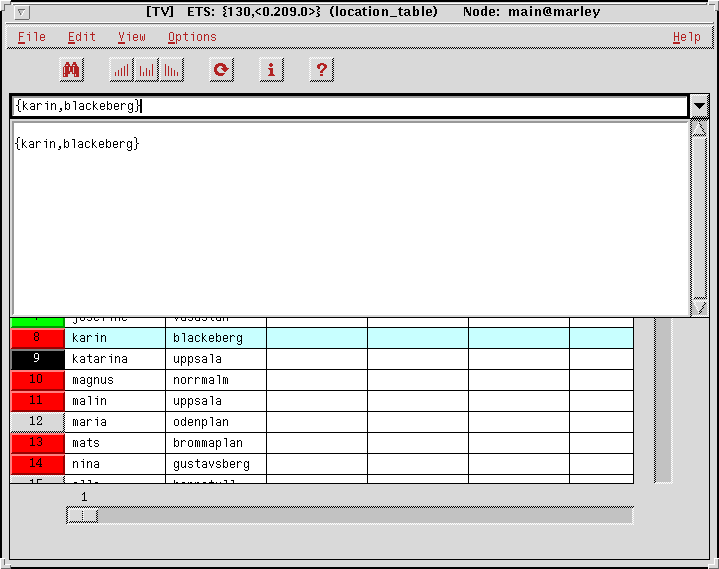Click the nina cell
This screenshot has width=719, height=569.
[115, 464]
